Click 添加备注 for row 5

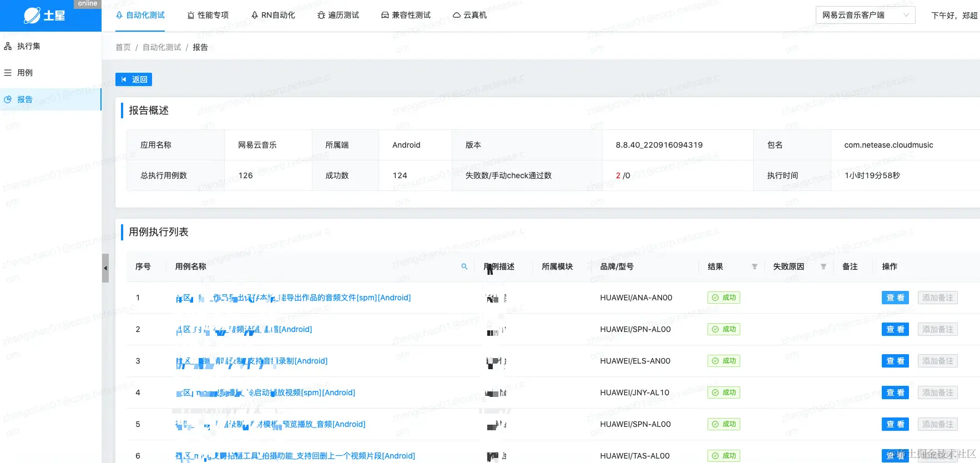point(938,424)
